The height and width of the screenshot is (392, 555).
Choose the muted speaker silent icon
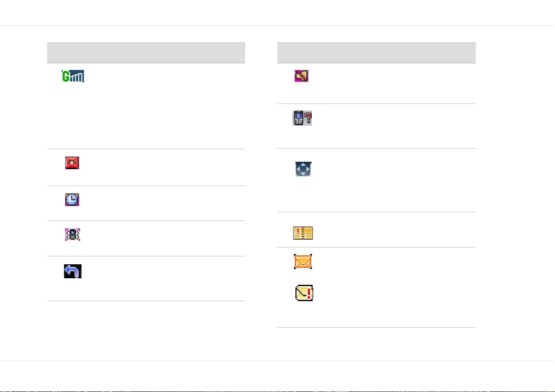point(301,76)
